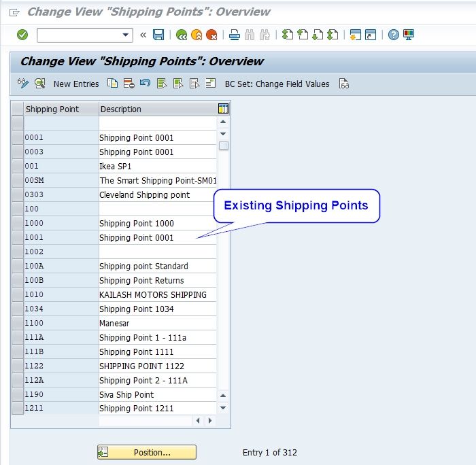Click the horizontal scroll right arrow
Screen dimensions: 476x465
click(209, 421)
